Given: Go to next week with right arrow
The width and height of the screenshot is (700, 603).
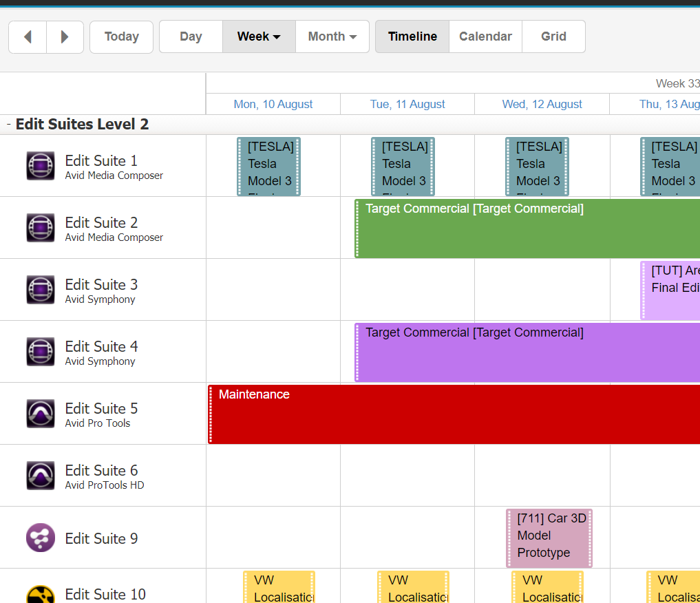Looking at the screenshot, I should click(65, 37).
